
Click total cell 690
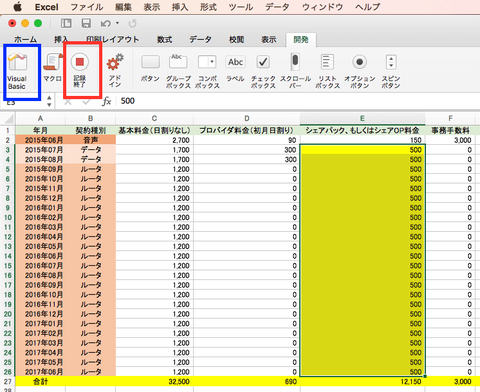click(x=247, y=382)
